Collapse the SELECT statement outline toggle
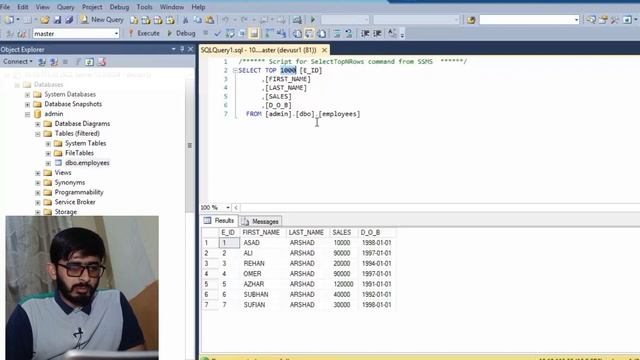Viewport: 640px width, 360px height. 235,71
